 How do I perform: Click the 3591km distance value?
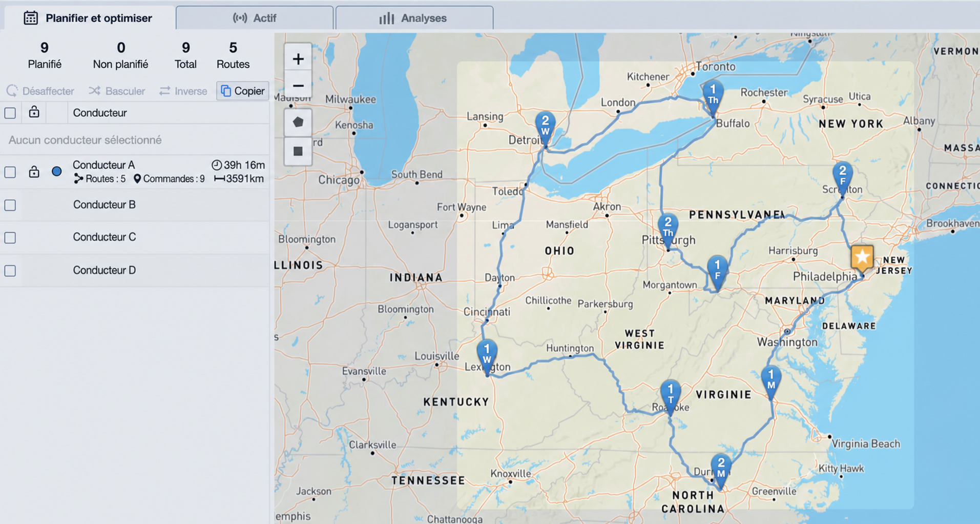tap(239, 178)
